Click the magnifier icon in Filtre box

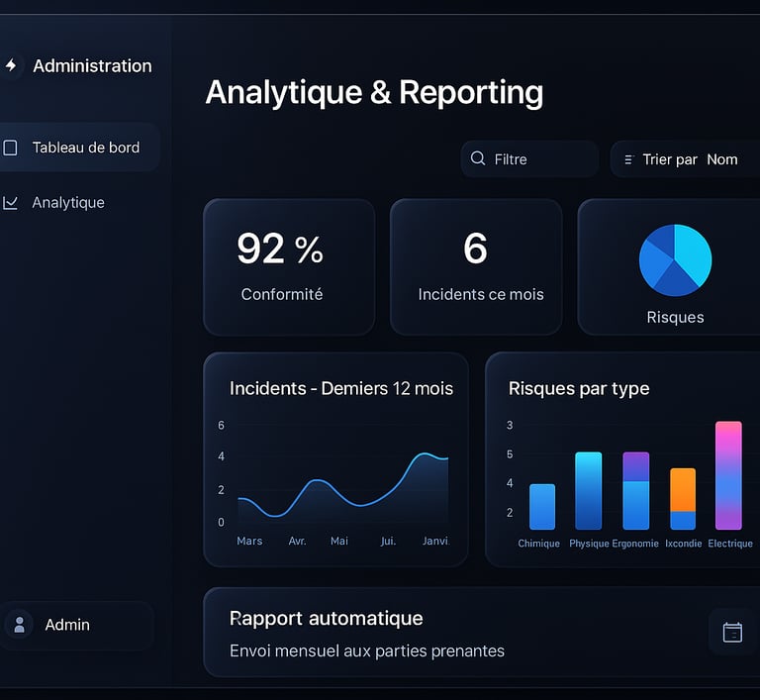(x=478, y=158)
